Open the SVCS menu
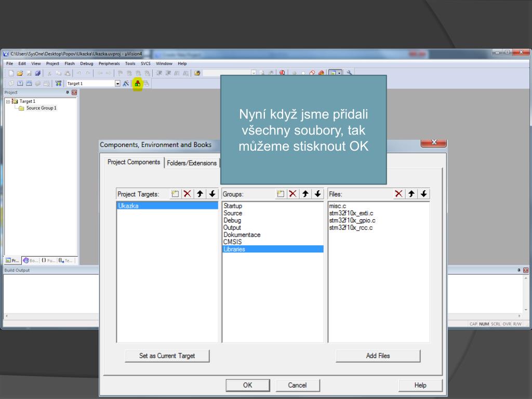This screenshot has width=532, height=399. (x=145, y=63)
